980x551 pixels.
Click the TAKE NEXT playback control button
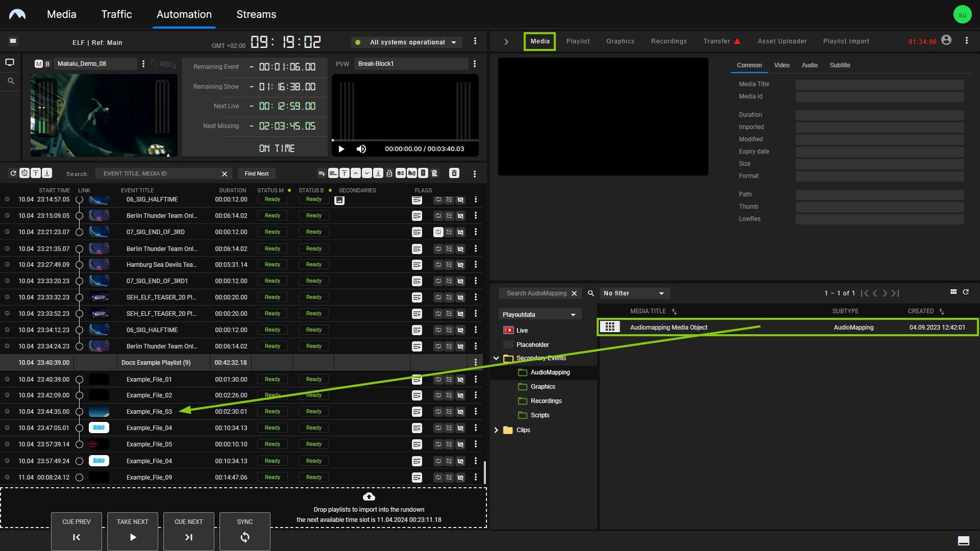point(133,530)
